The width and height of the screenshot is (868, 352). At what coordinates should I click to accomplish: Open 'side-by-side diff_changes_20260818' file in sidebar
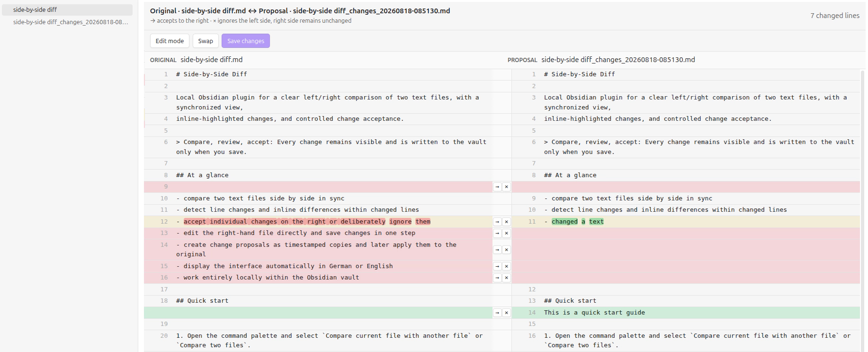click(67, 22)
